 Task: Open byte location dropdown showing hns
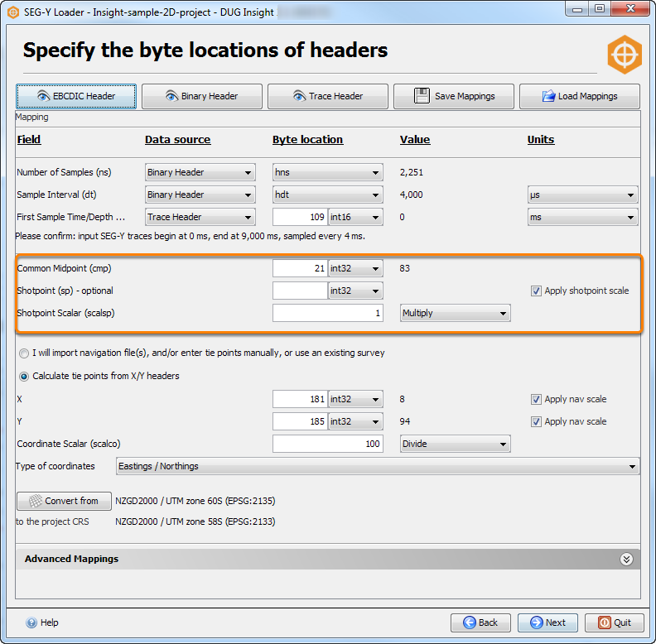(x=328, y=172)
